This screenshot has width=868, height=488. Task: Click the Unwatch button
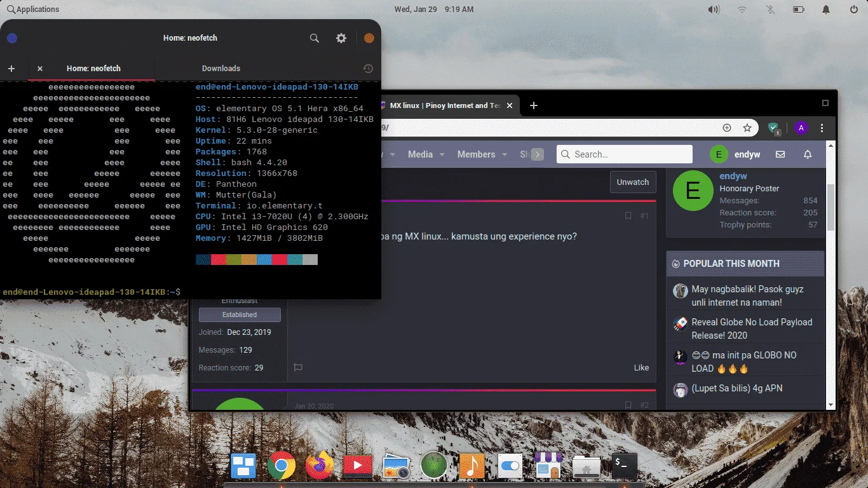[x=633, y=182]
